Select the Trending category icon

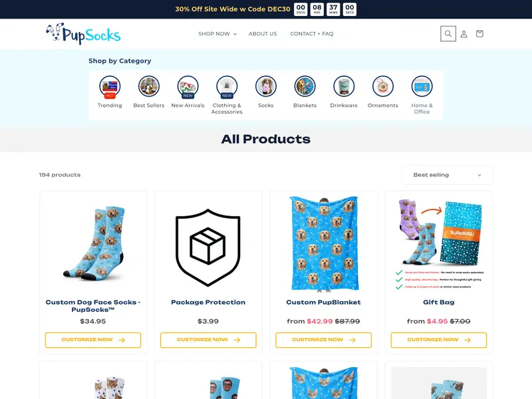tap(110, 86)
